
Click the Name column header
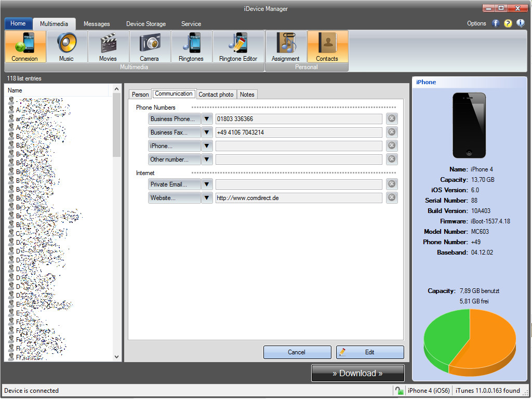(x=57, y=90)
